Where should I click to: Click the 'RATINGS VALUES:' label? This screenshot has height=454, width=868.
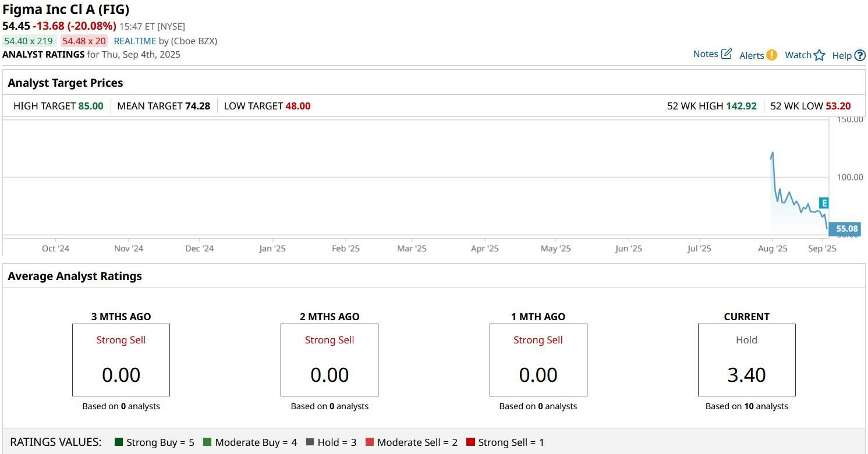point(56,442)
